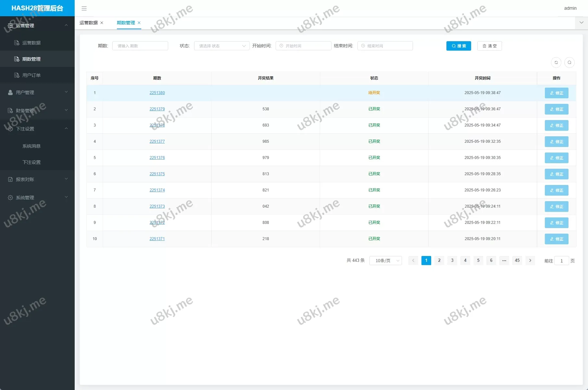Expand the 财务管理 sidebar menu

[x=37, y=111]
